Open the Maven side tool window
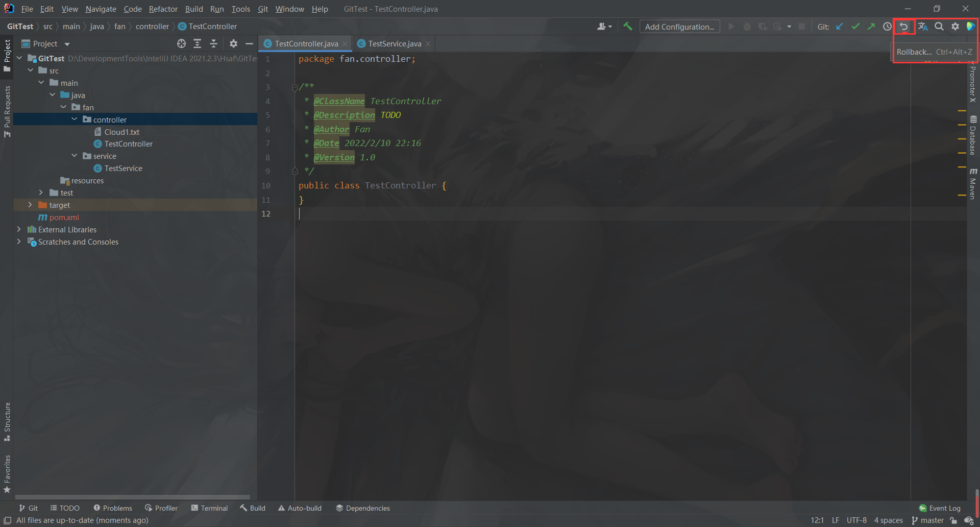Image resolution: width=980 pixels, height=527 pixels. click(x=973, y=183)
